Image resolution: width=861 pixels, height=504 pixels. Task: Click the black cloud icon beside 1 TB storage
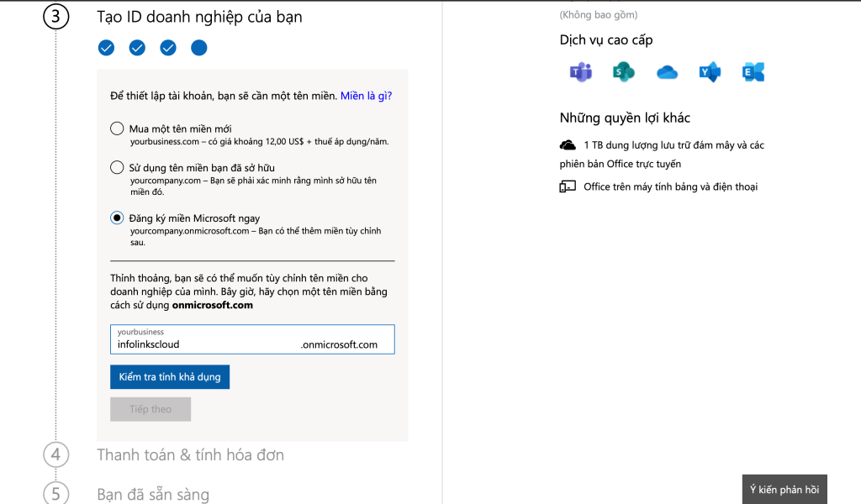568,145
